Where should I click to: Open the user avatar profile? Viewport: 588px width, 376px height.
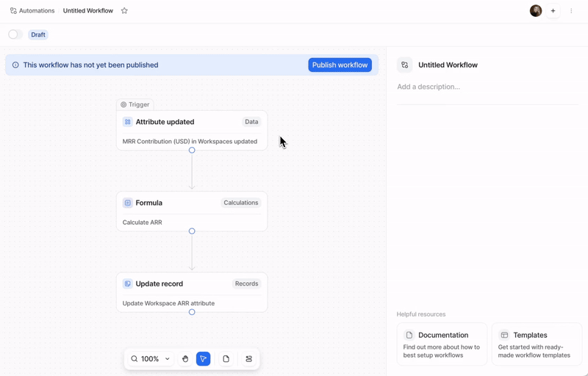click(x=536, y=11)
